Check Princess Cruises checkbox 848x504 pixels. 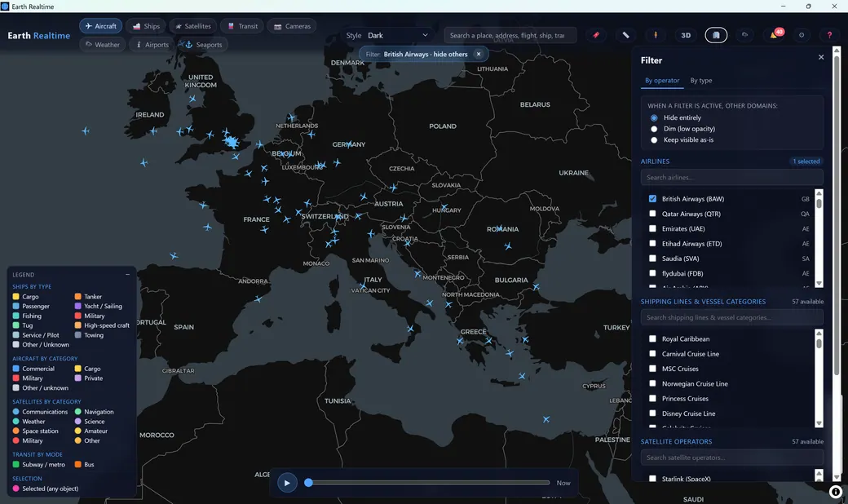[652, 399]
